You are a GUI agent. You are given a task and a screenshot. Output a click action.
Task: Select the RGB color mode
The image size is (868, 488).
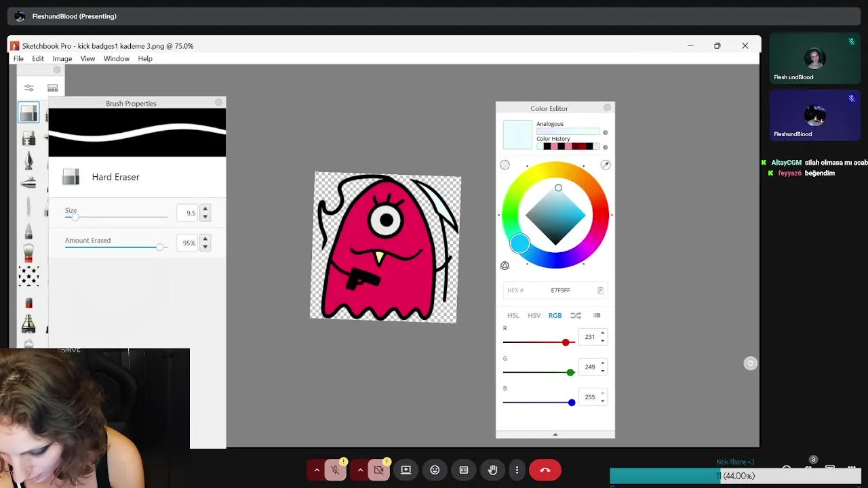point(555,315)
